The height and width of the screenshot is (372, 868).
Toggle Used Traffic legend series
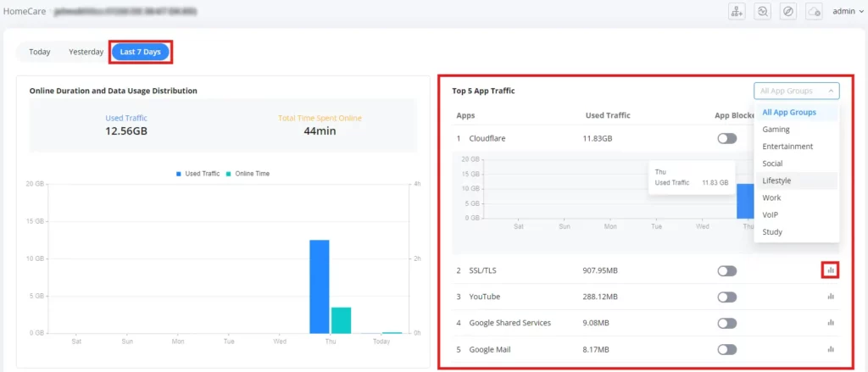click(x=198, y=174)
